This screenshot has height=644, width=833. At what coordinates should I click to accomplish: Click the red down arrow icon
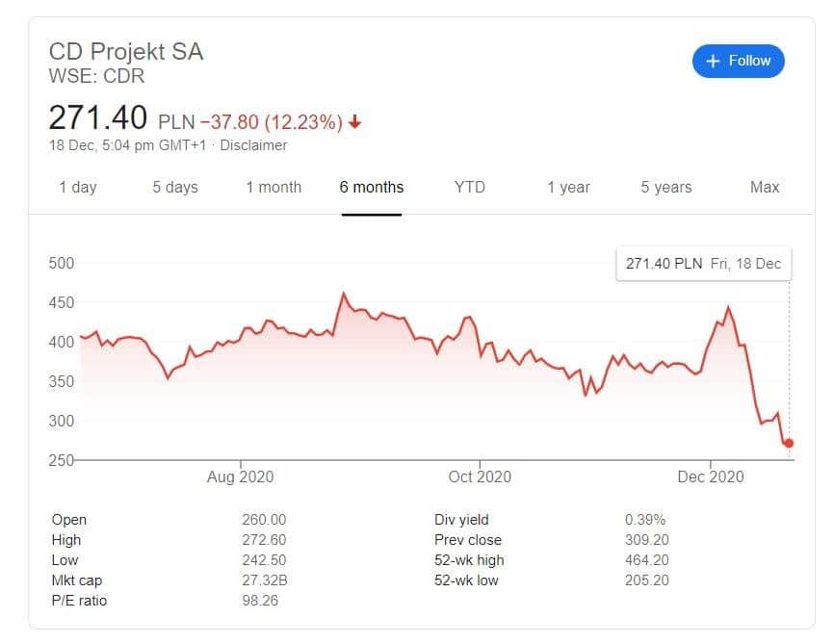point(355,122)
